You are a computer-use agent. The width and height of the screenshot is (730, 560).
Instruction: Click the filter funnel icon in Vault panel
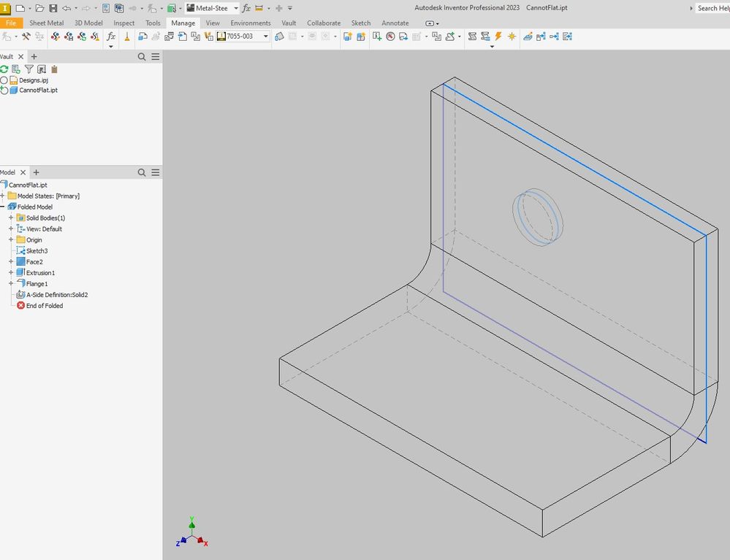29,69
